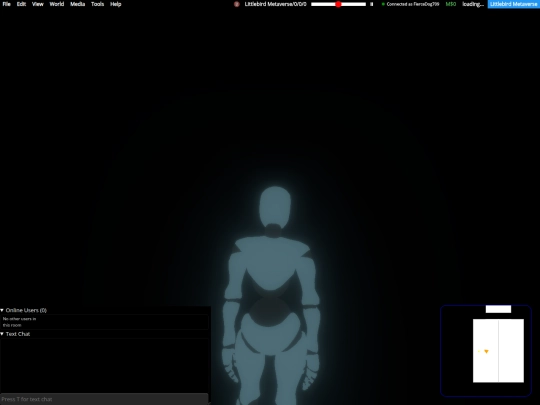Click the "No other users in this room" message

19,322
